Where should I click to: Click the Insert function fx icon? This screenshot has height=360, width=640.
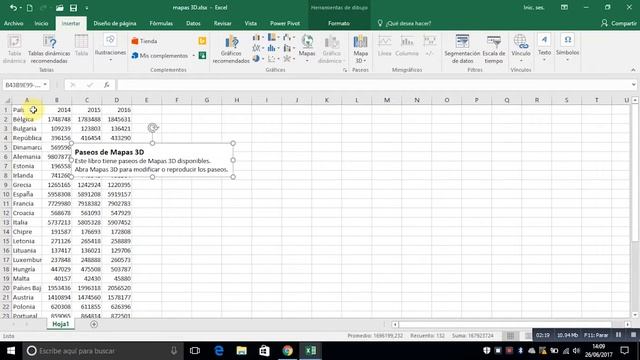click(x=107, y=85)
